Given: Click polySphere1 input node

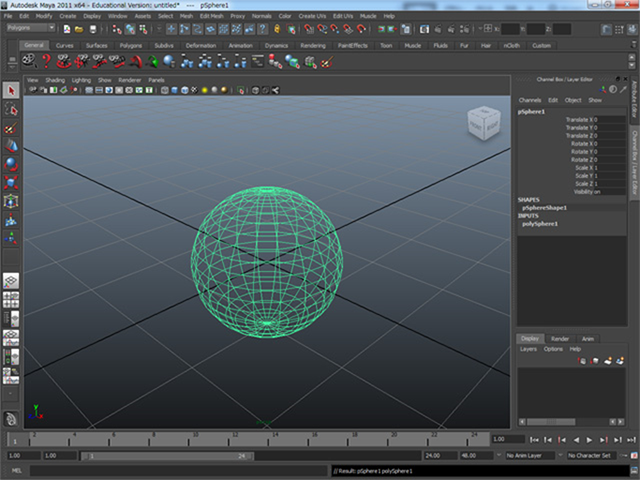Looking at the screenshot, I should [540, 224].
